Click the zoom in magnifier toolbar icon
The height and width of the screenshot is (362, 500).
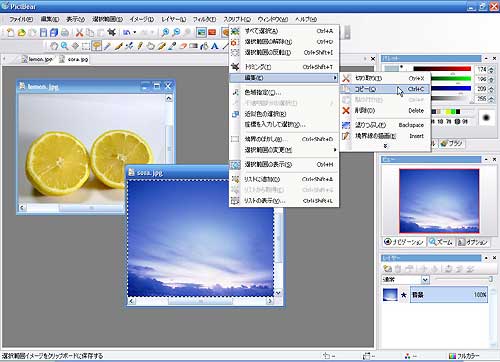pyautogui.click(x=165, y=32)
